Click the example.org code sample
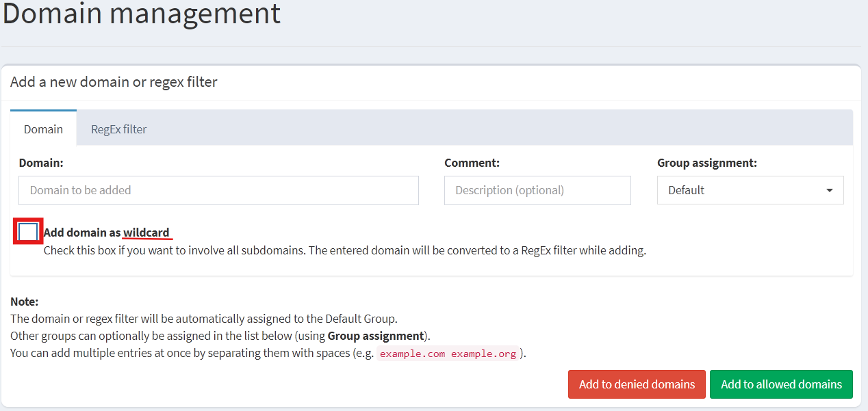Screen dimensions: 868x411 point(483,354)
